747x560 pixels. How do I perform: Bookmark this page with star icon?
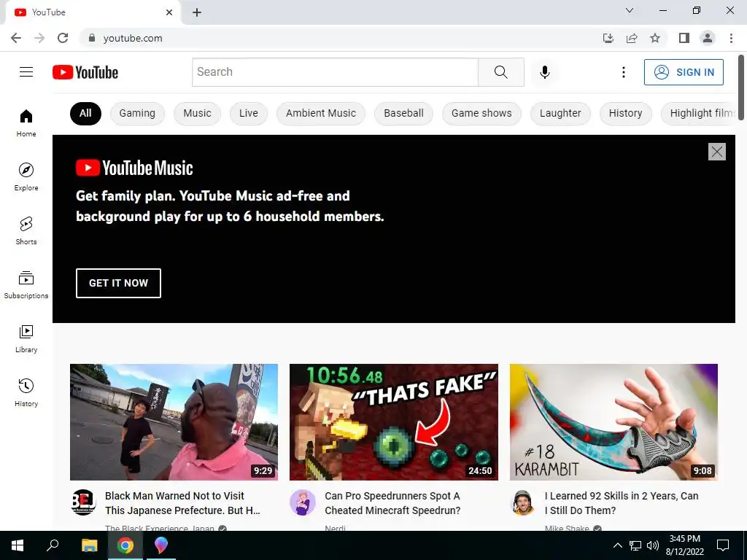point(655,38)
